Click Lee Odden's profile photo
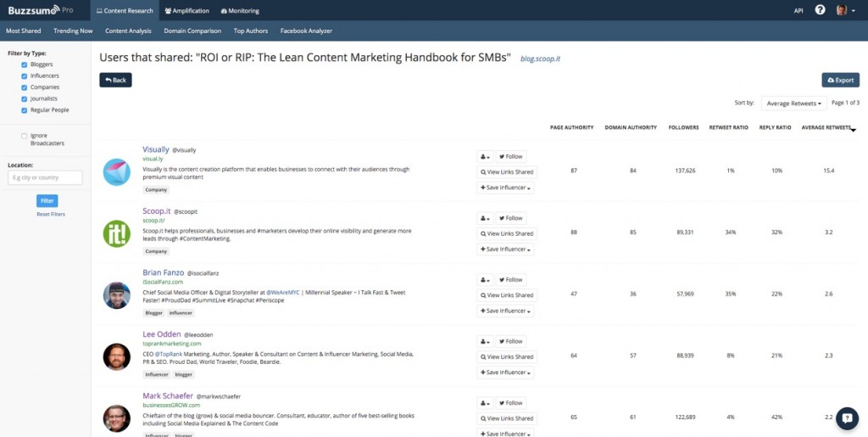Screen dimensions: 868x437 [117, 356]
